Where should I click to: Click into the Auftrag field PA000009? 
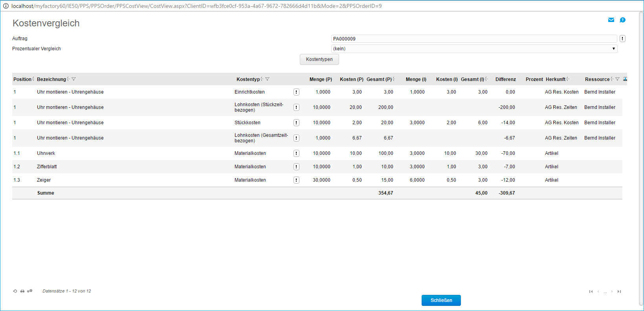[474, 39]
